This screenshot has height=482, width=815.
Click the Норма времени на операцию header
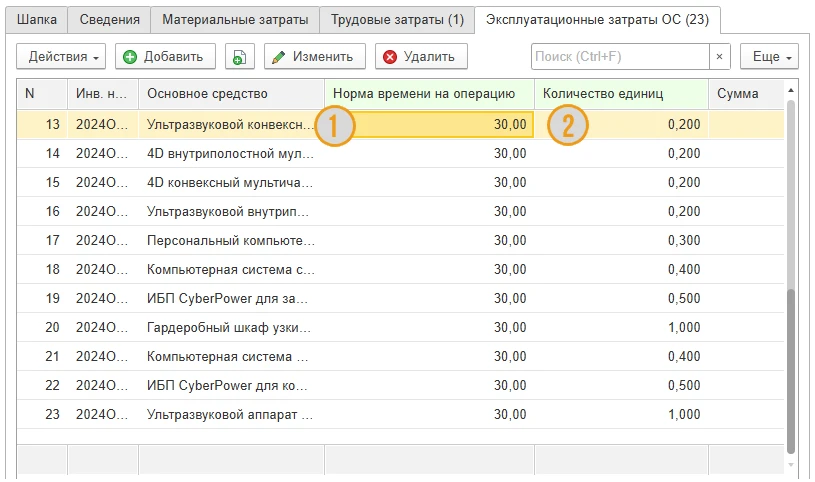429,94
